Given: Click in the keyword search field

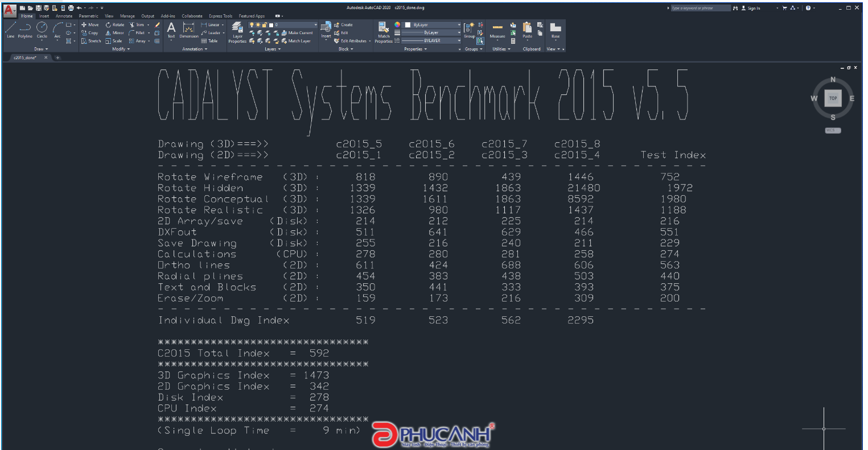Looking at the screenshot, I should [701, 8].
